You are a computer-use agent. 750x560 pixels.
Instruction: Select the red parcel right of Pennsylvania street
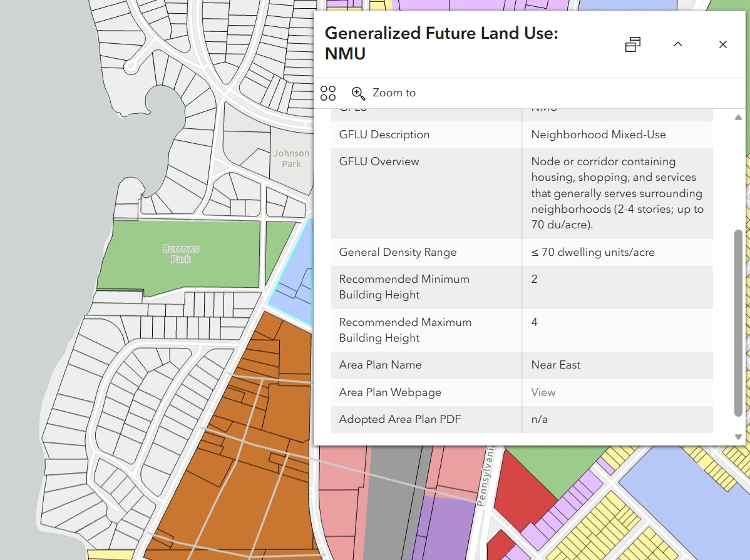point(523,494)
